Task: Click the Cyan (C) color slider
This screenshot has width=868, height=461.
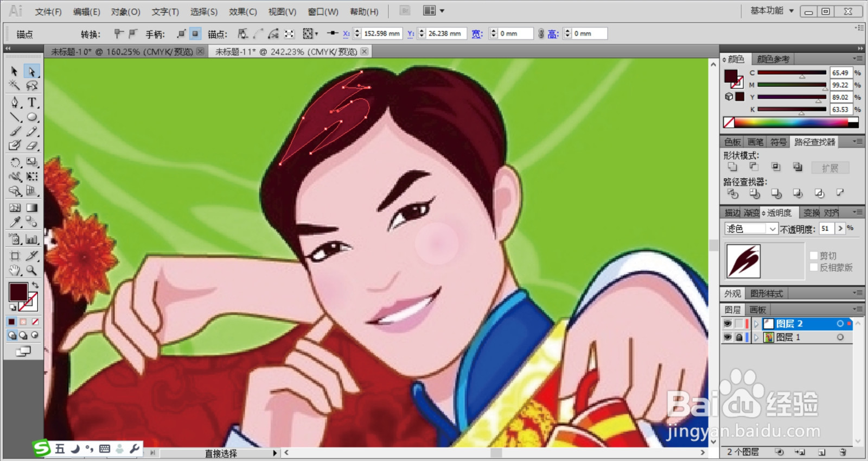Action: [792, 72]
